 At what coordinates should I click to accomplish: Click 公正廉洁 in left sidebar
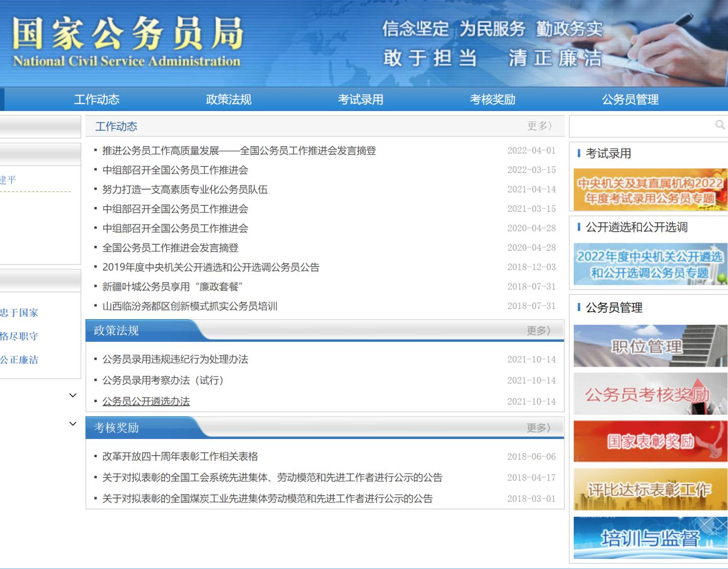pos(19,360)
